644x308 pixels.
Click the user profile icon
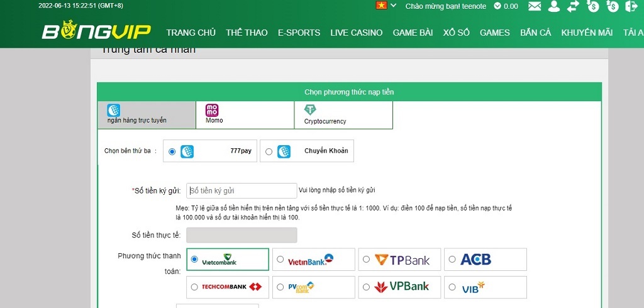click(x=553, y=6)
